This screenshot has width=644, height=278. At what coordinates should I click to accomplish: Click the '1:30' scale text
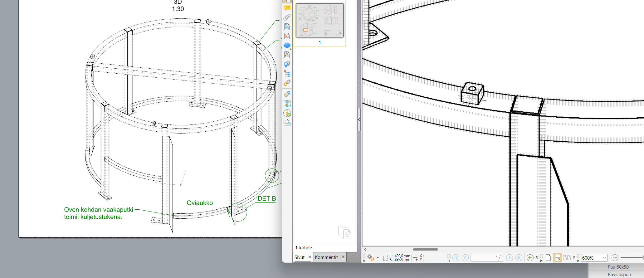click(178, 9)
